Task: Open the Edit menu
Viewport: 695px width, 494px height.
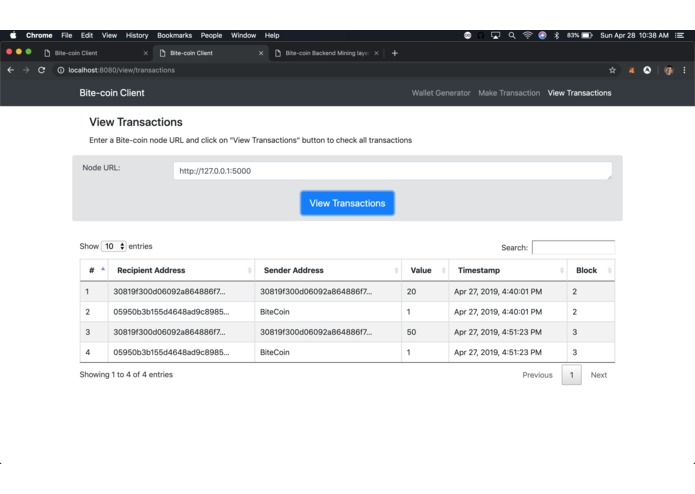Action: [x=87, y=35]
